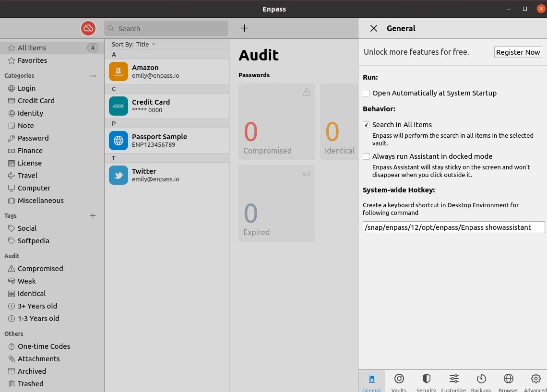Select the License category
The image size is (547, 392).
coord(52,163)
